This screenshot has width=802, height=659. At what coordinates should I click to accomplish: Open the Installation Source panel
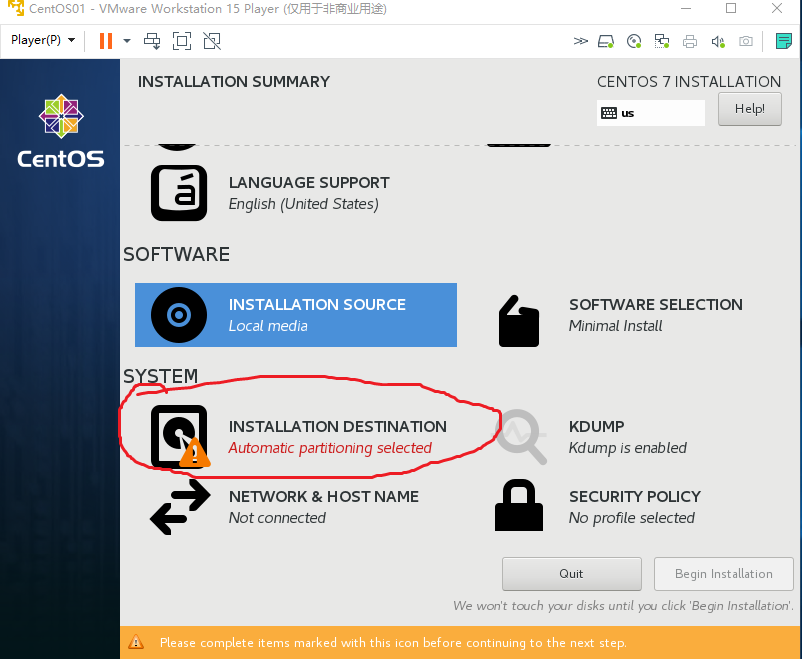295,314
